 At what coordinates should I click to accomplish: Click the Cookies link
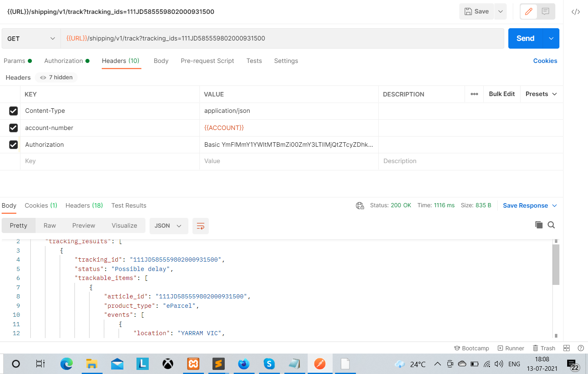[x=545, y=61]
